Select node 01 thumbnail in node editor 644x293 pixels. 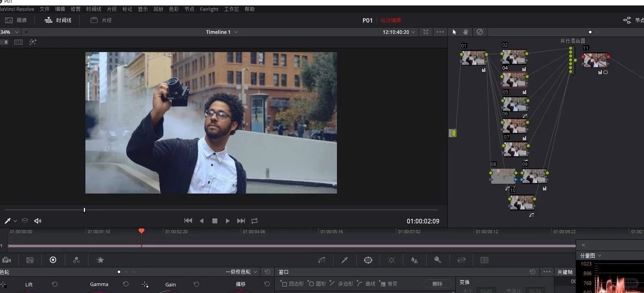[x=474, y=58]
